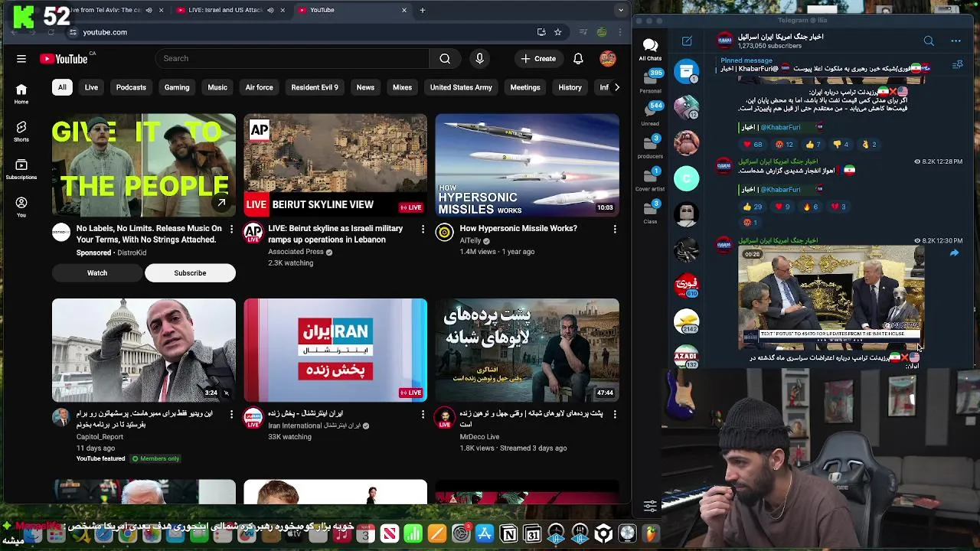The width and height of the screenshot is (980, 551).
Task: Click the sliders settings icon below Telegram
Action: pos(650,506)
